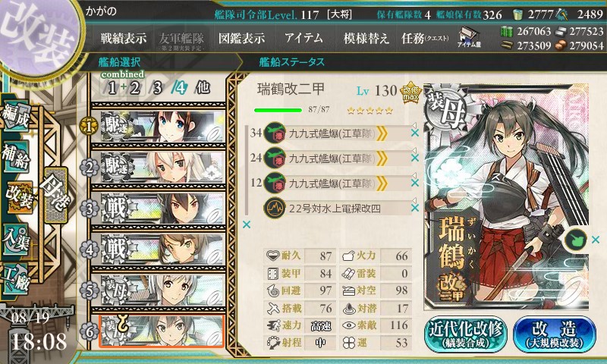Screen dimensions: 607x364
Task: Remove the first 九九式艦爆(江草隊) equipment
Action: pyautogui.click(x=414, y=133)
